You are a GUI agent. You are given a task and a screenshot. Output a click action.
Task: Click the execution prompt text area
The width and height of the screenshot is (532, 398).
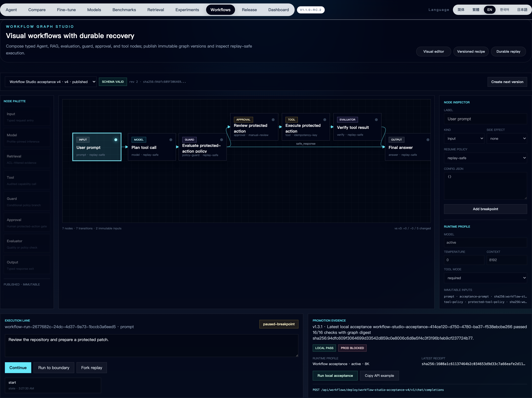151,346
